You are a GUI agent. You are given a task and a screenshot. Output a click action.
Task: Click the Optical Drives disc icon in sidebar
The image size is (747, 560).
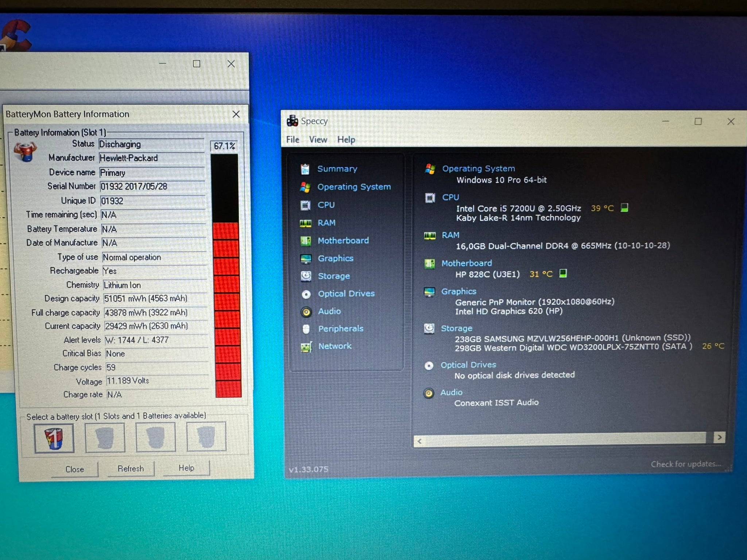coord(306,294)
